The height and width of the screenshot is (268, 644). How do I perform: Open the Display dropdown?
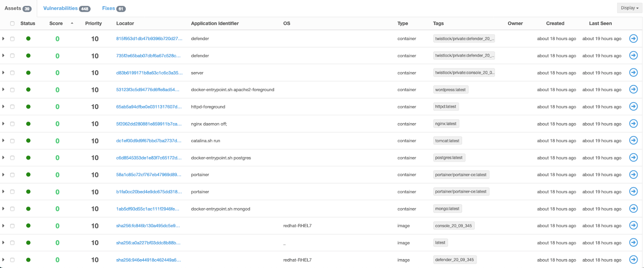[x=629, y=8]
